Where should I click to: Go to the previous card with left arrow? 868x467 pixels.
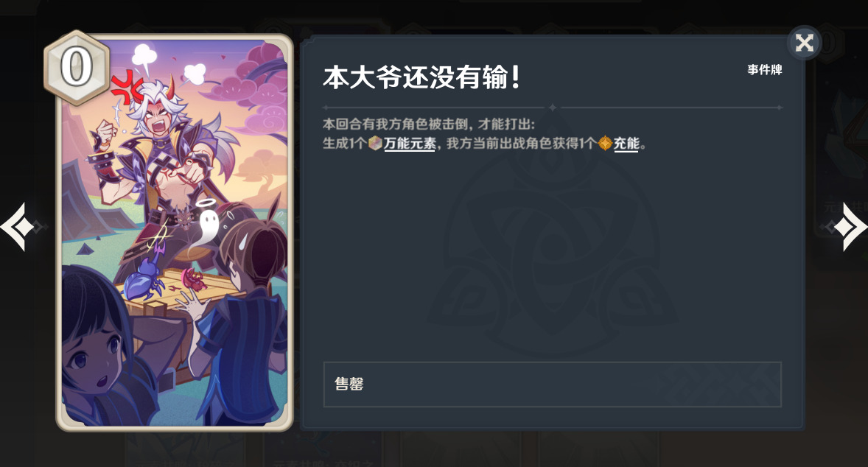pos(18,227)
